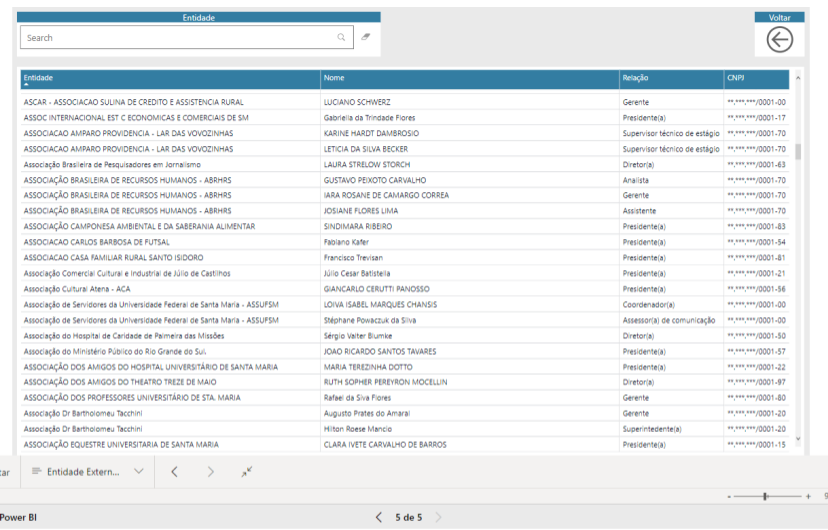This screenshot has width=828, height=530.
Task: Click the zoom in plus icon
Action: [x=808, y=496]
